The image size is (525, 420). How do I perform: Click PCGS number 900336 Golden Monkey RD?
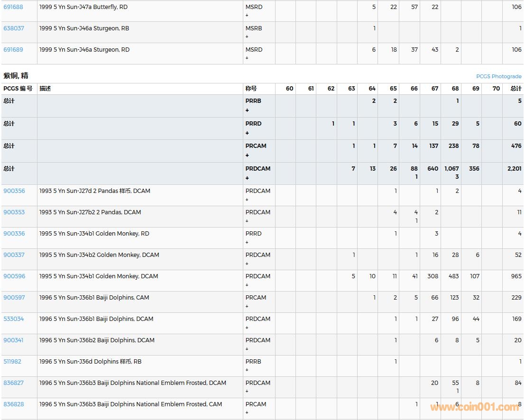[14, 234]
